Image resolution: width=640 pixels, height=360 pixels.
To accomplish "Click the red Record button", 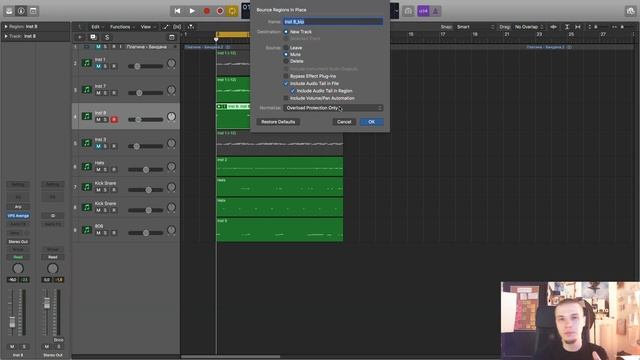I will pyautogui.click(x=207, y=11).
